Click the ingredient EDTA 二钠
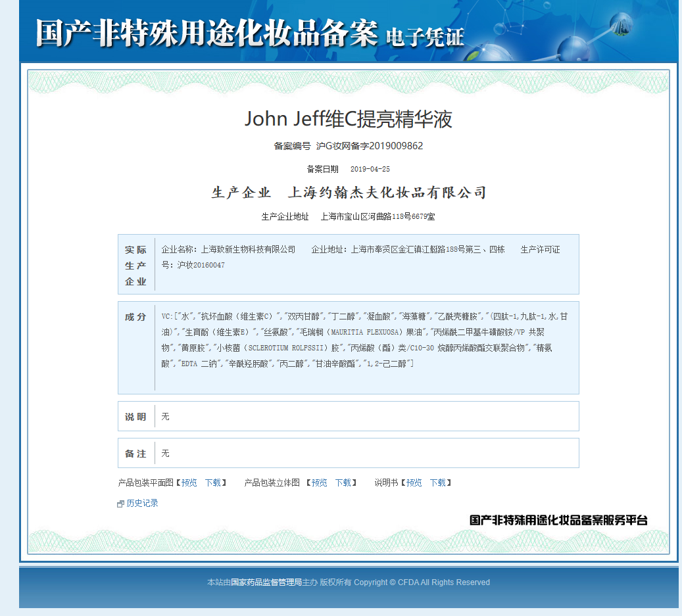The image size is (682, 616). (x=199, y=364)
